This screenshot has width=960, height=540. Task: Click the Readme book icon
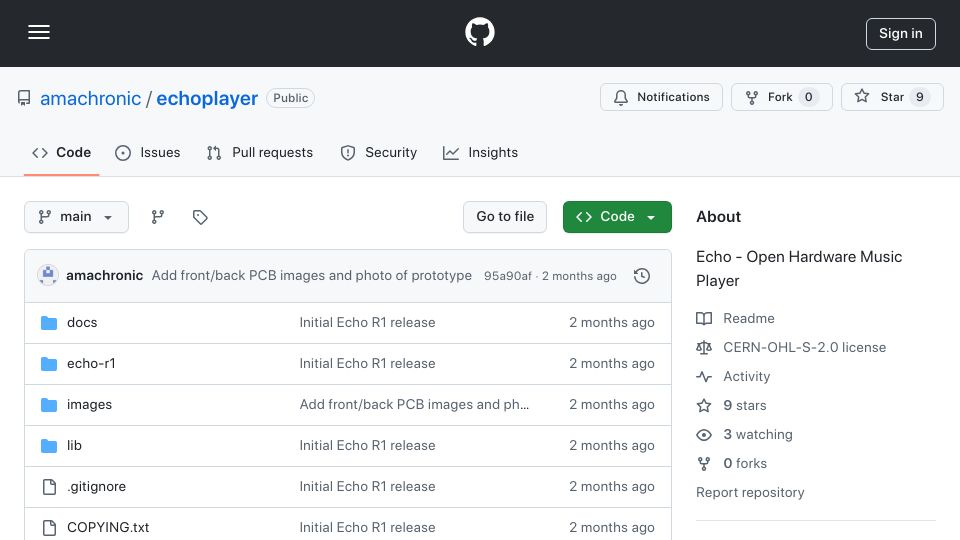coord(704,318)
